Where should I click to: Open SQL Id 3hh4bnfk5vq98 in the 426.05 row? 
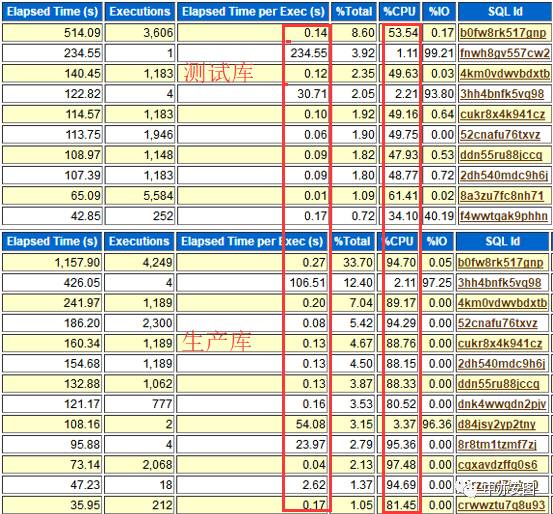coord(499,283)
